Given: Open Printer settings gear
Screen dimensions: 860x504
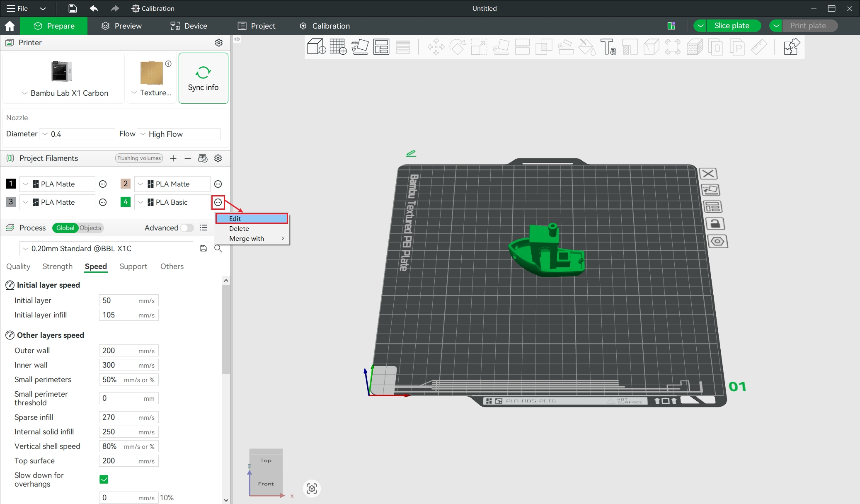Looking at the screenshot, I should 219,43.
